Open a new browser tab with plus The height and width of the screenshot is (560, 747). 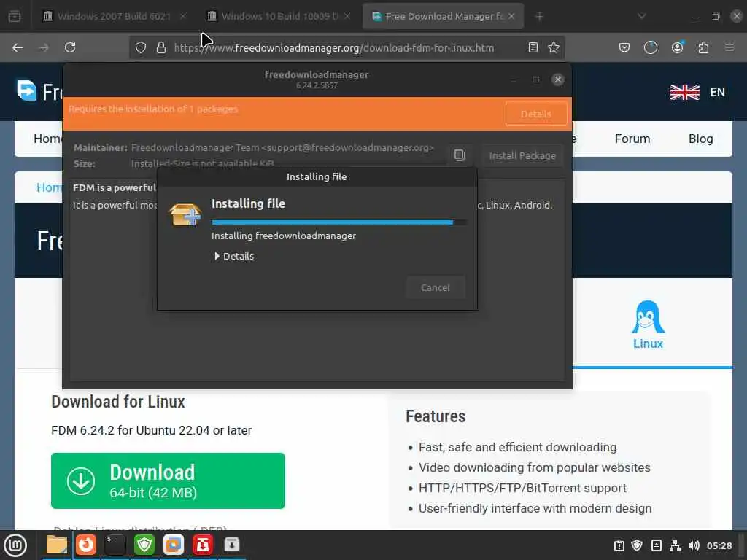[x=539, y=17]
